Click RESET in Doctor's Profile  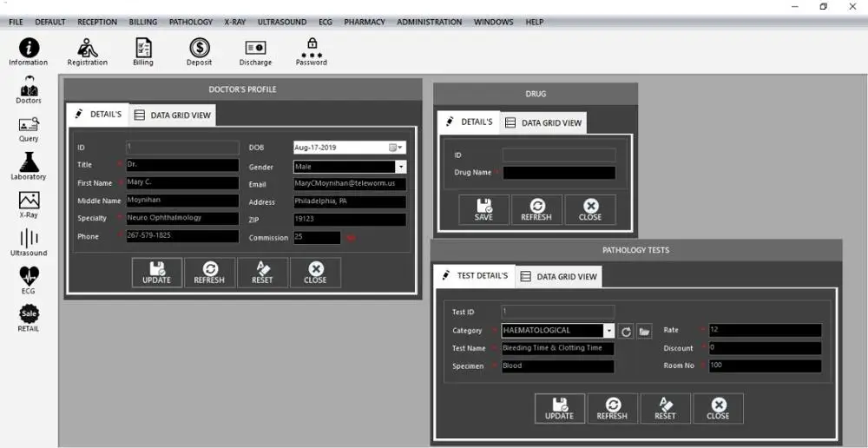262,273
